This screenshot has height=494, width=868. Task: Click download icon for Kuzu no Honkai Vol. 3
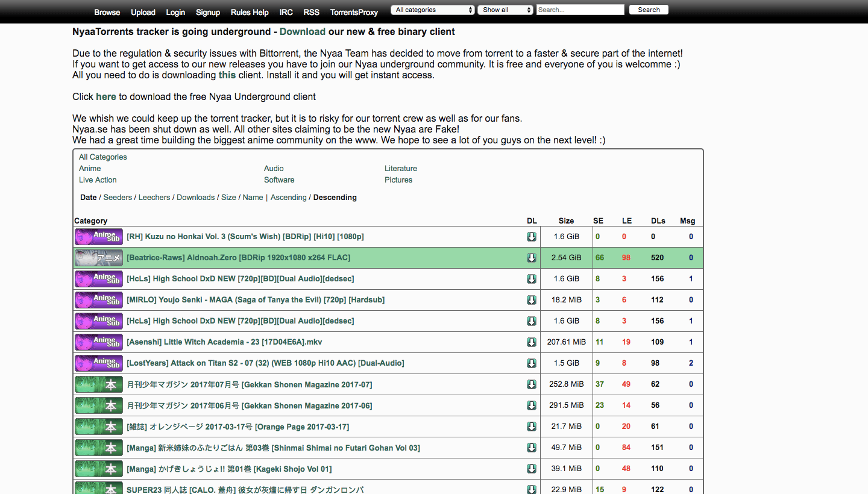point(532,237)
